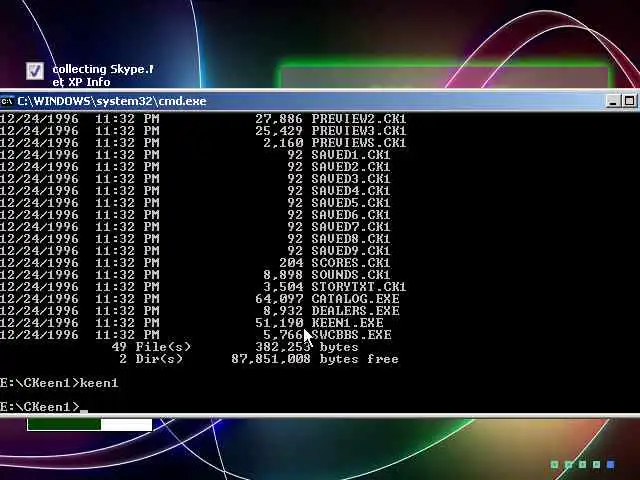The image size is (640, 480).
Task: Click the 2 Dir(s) summary text
Action: tap(151, 359)
